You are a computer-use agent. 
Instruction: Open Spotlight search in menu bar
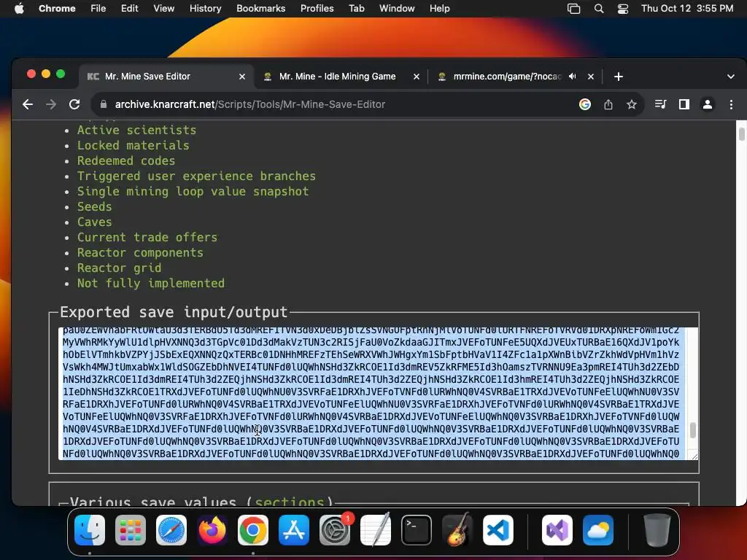pos(599,9)
